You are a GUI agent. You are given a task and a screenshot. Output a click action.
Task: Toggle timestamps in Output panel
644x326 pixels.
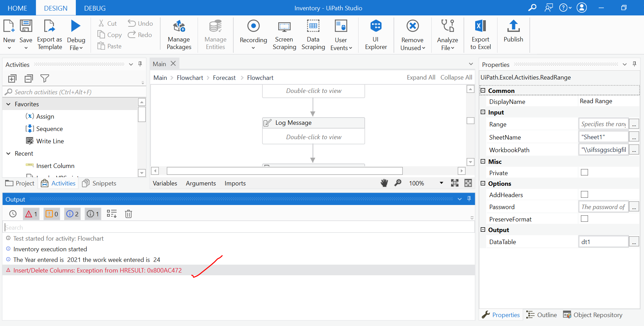(13, 214)
